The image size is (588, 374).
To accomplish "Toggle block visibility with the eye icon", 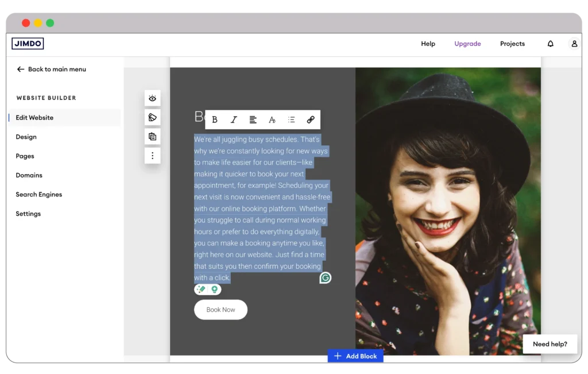I will (x=152, y=98).
